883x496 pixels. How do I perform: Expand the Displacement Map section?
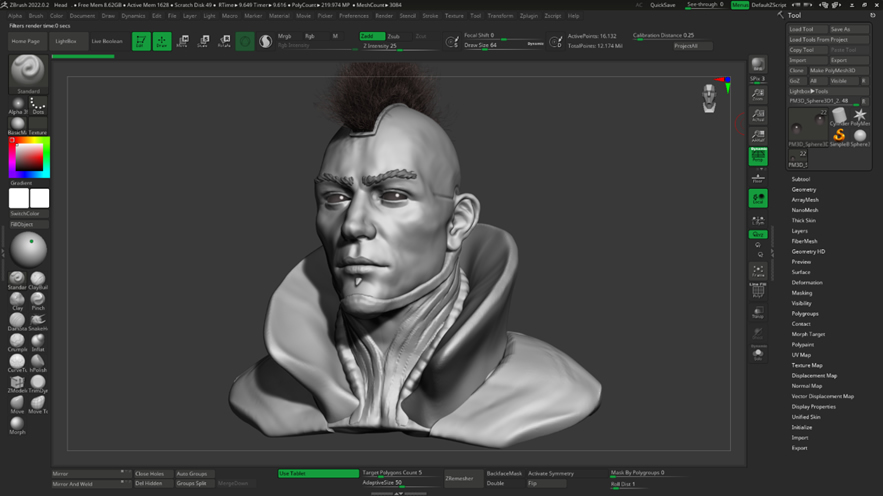coord(814,376)
